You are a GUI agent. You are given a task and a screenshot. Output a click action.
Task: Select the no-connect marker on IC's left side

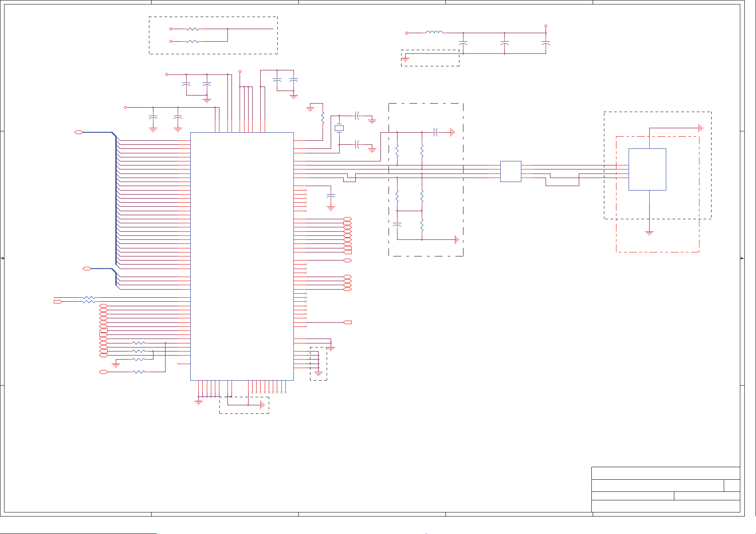[x=179, y=364]
